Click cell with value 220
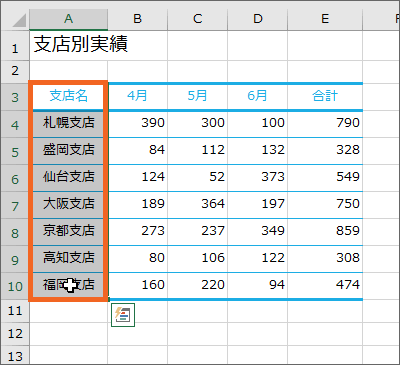This screenshot has width=400, height=365. click(198, 286)
